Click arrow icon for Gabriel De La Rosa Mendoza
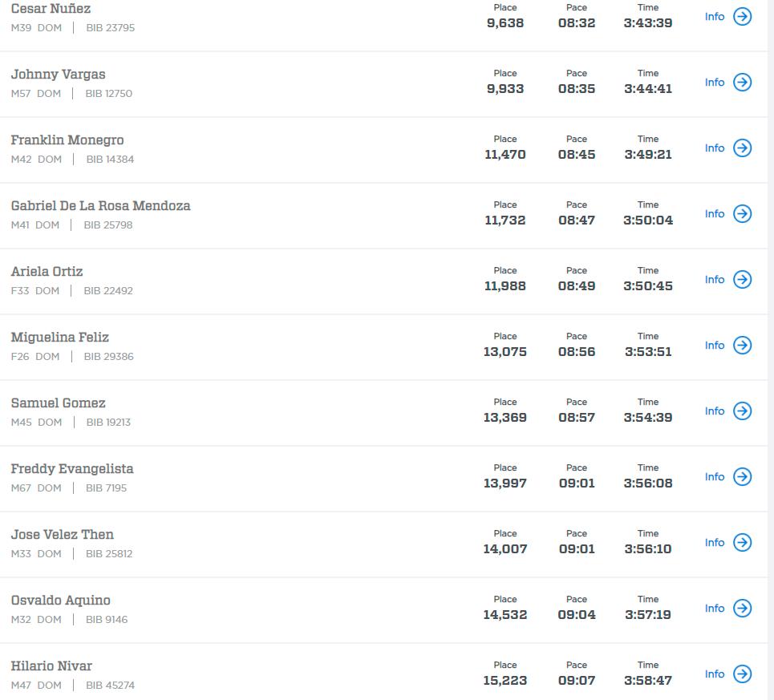 click(743, 214)
